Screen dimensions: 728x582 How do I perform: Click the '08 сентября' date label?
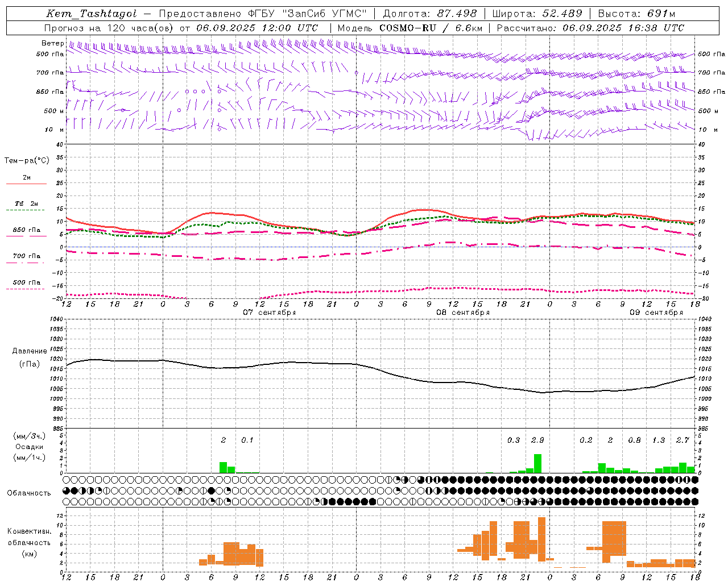tap(463, 313)
